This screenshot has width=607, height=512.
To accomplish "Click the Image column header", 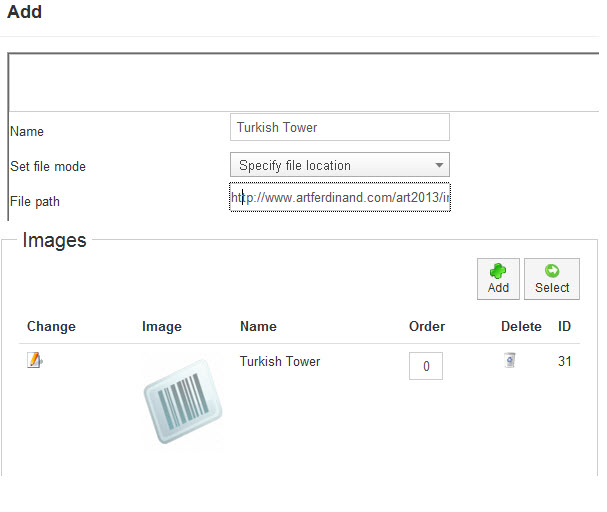I will tap(161, 326).
